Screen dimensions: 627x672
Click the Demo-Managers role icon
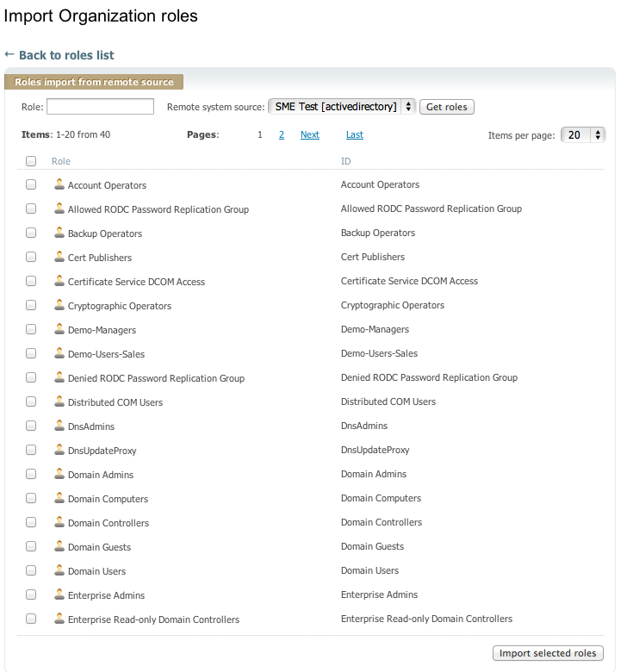(x=59, y=329)
